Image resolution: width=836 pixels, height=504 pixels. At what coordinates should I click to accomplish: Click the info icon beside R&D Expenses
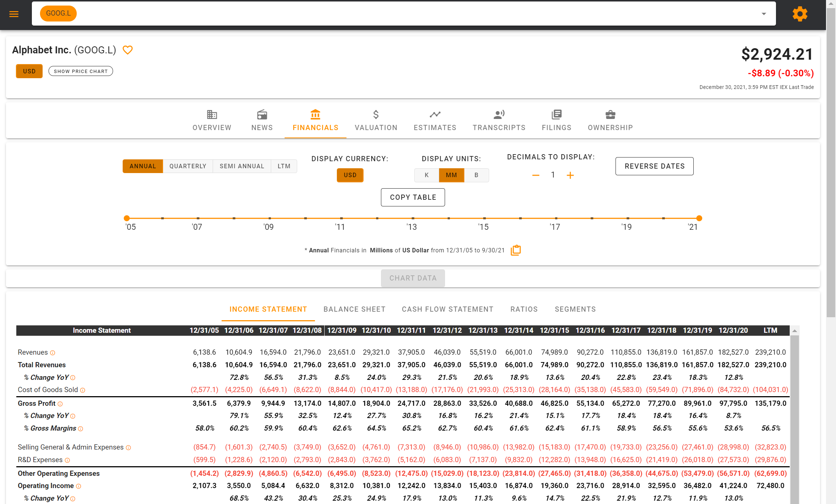coord(67,460)
